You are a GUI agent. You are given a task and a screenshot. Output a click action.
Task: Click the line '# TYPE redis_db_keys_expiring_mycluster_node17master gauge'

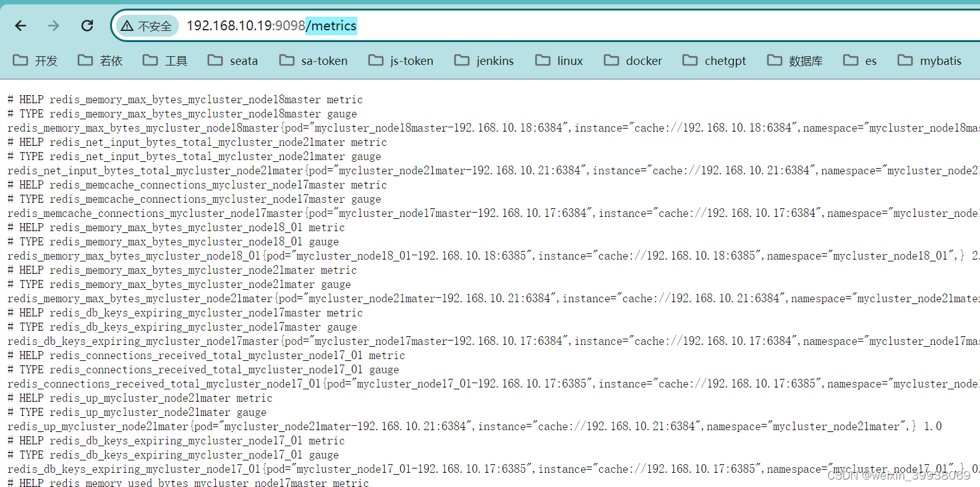(182, 327)
